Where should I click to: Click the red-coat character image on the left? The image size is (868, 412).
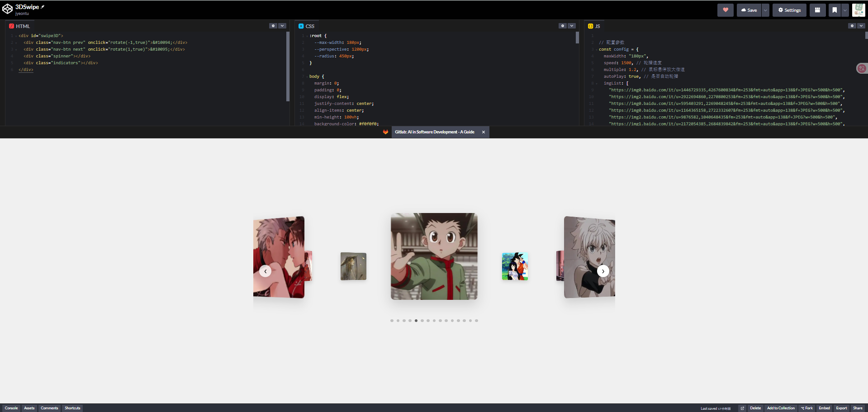279,257
